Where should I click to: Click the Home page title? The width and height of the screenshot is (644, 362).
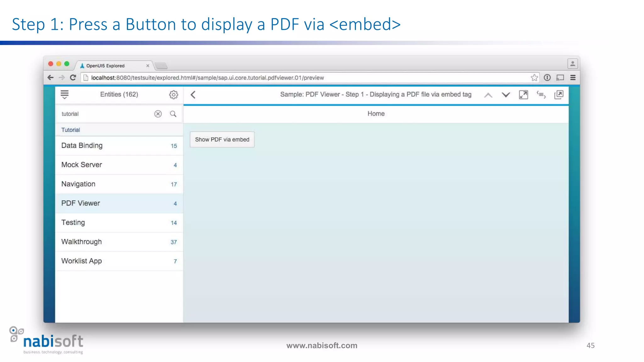tap(376, 114)
